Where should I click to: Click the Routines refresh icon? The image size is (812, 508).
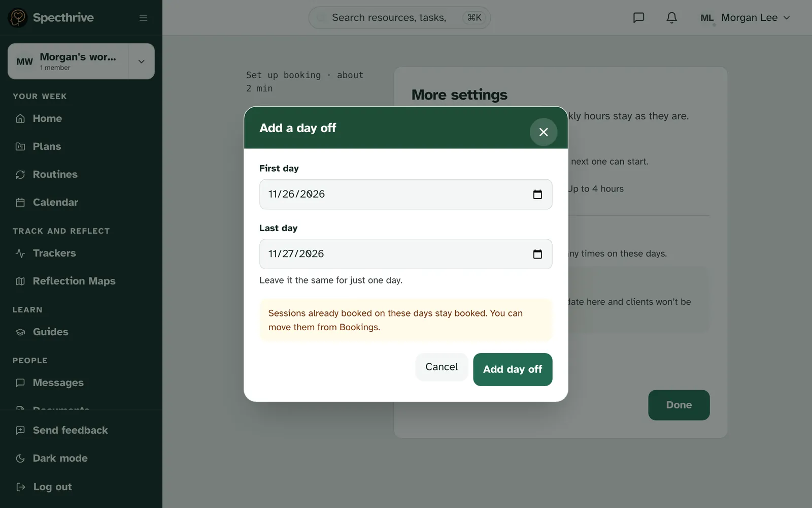coord(20,174)
